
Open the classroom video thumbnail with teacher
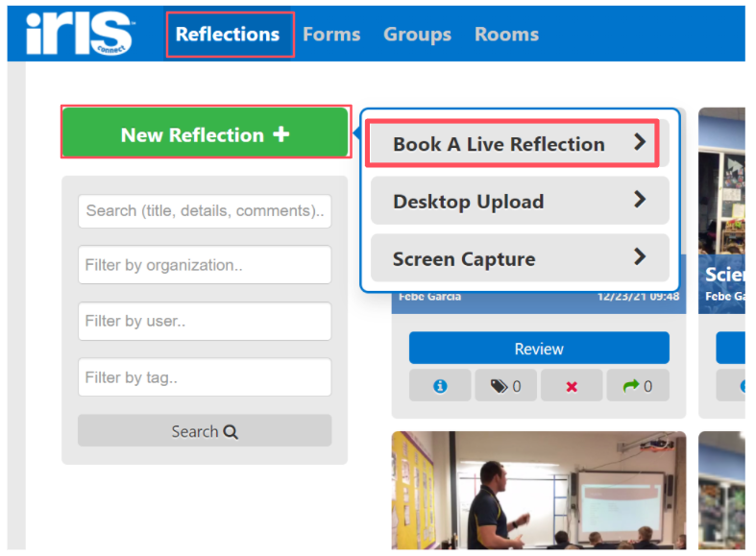[538, 490]
